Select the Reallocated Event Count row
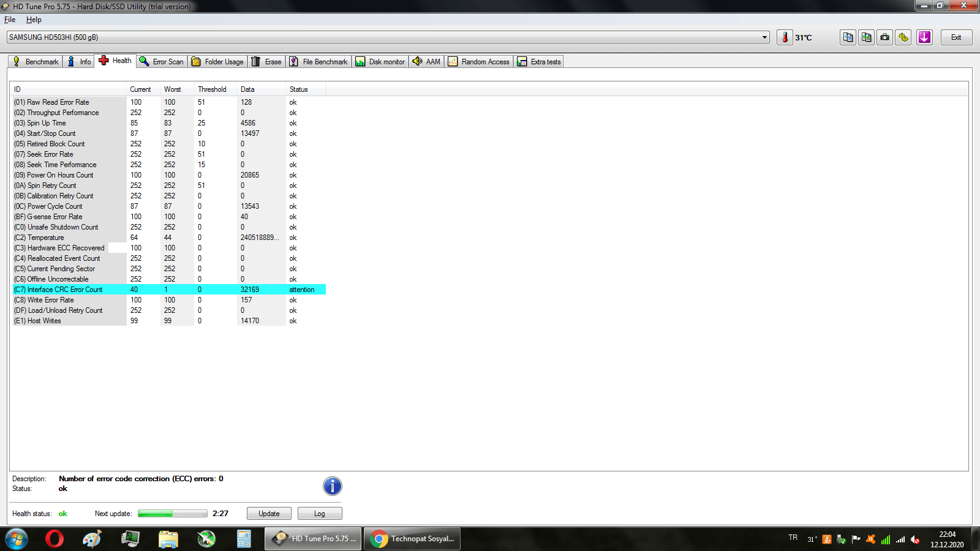The image size is (980, 551). click(x=169, y=258)
